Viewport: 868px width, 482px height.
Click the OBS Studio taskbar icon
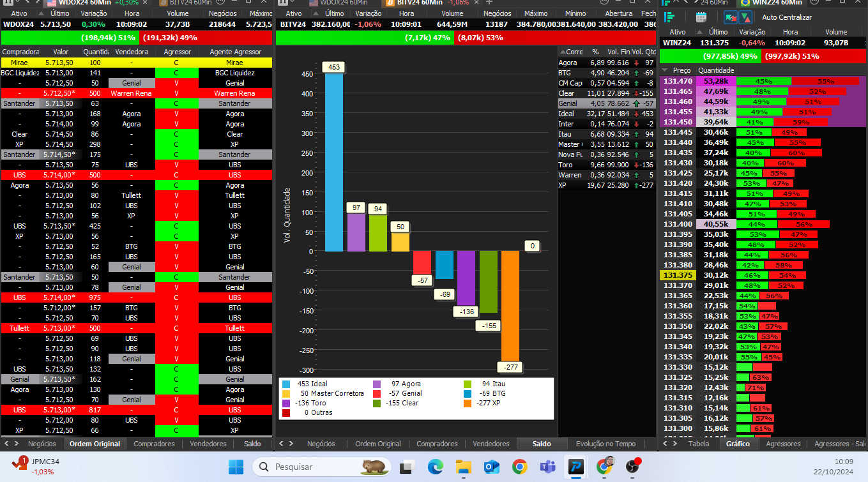[x=633, y=467]
